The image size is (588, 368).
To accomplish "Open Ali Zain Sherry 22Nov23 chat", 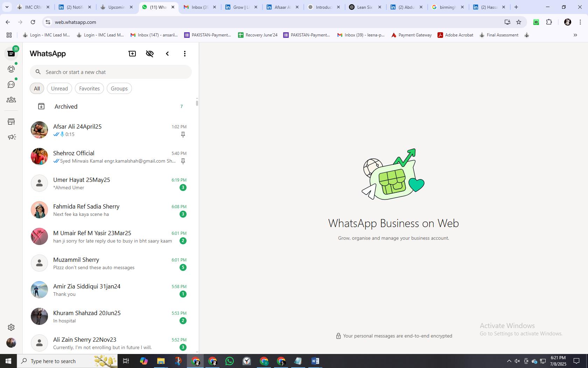I will pyautogui.click(x=111, y=343).
